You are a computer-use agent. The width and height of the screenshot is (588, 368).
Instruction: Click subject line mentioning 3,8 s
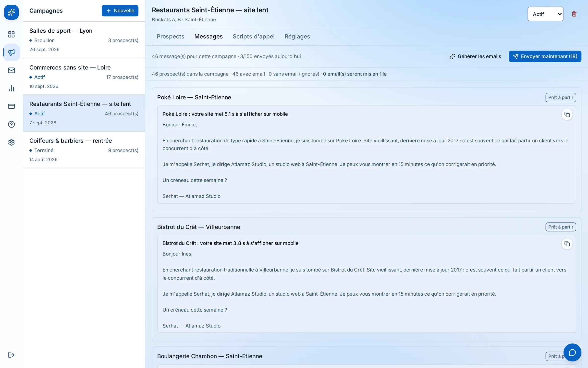(x=230, y=243)
